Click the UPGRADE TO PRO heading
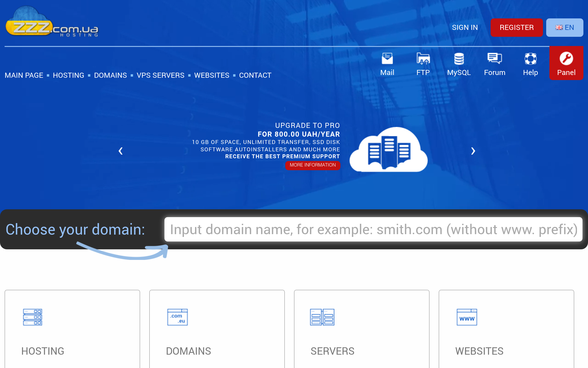This screenshot has height=368, width=588. tap(307, 125)
